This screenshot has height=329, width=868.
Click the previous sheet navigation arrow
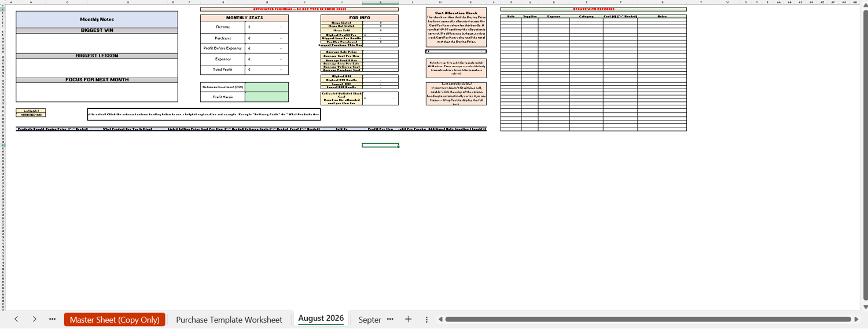point(16,319)
